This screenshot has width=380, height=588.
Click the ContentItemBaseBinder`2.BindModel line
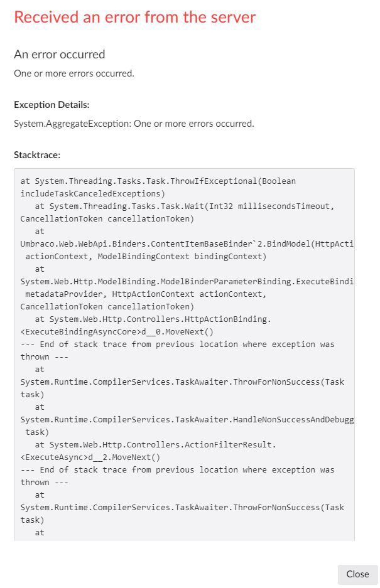click(x=187, y=243)
